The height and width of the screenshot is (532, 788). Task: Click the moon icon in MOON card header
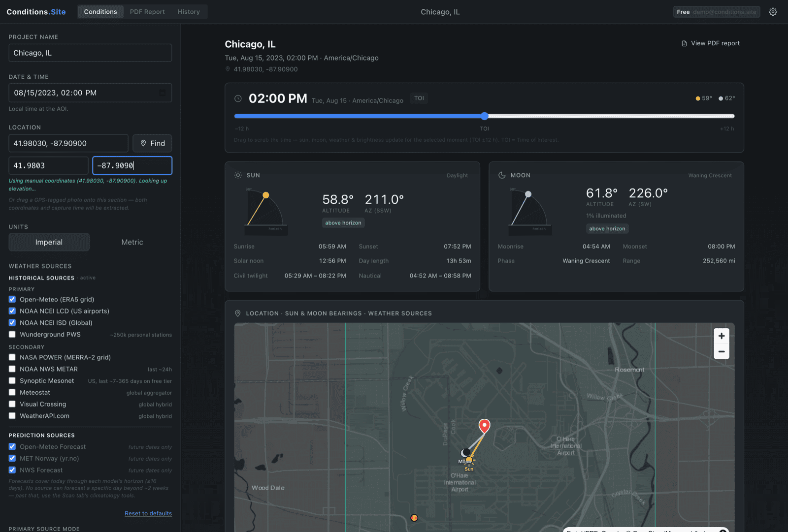pyautogui.click(x=502, y=175)
